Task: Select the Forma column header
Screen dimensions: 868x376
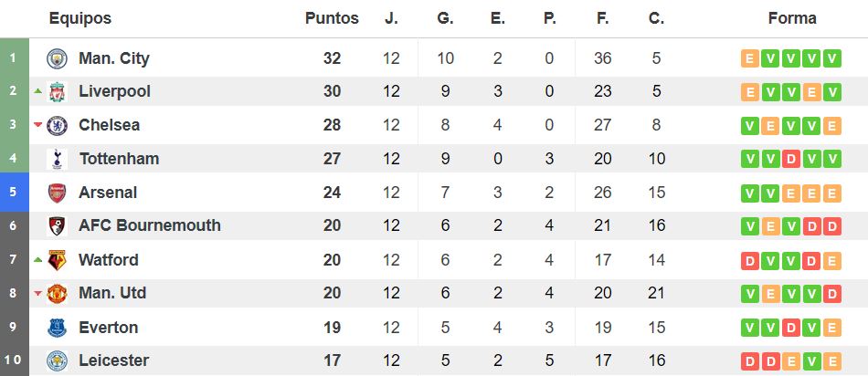Action: click(792, 18)
